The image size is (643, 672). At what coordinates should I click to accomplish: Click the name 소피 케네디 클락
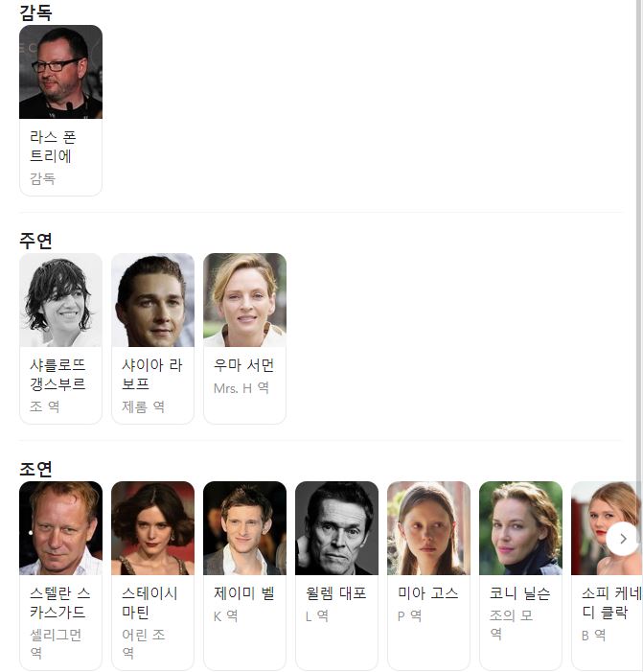(611, 603)
